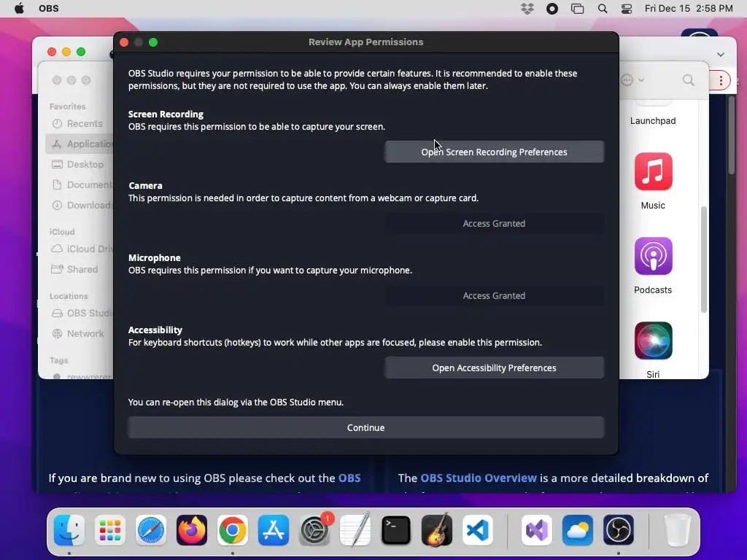Select Desktop in the Finder sidebar
This screenshot has height=560, width=747.
point(80,164)
